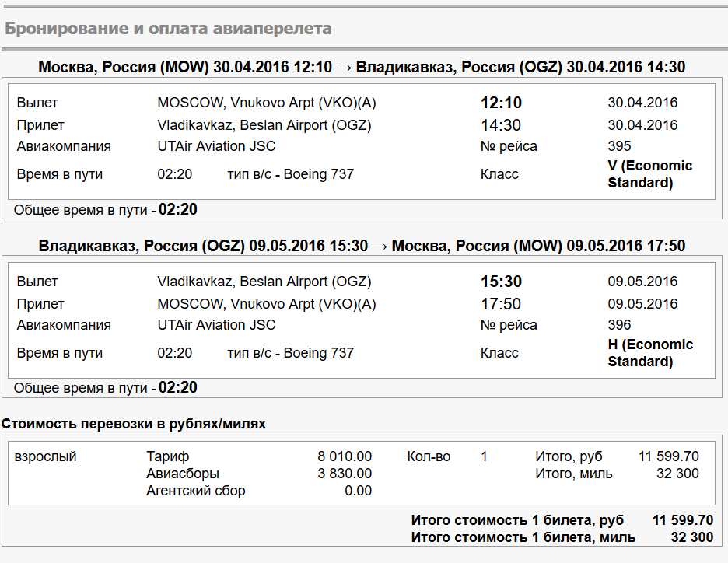Click the booking and payment page heading
Image resolution: width=728 pixels, height=563 pixels.
(168, 29)
